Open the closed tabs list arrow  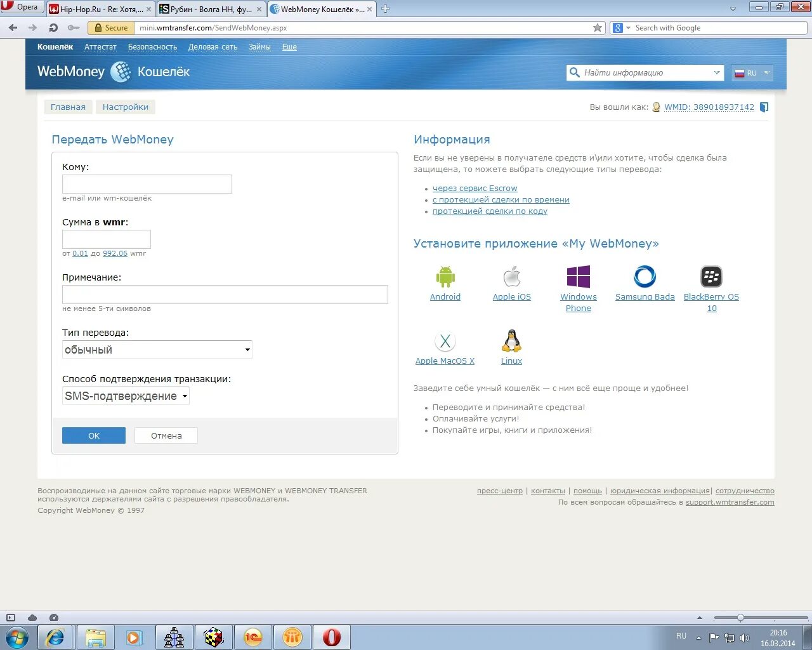click(733, 9)
